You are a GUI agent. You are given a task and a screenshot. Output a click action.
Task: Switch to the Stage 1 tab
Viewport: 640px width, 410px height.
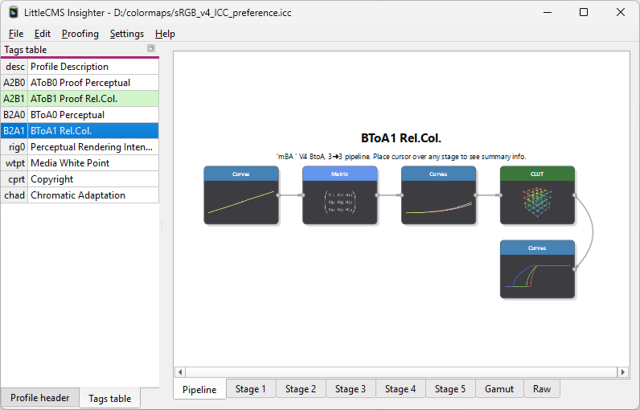250,389
